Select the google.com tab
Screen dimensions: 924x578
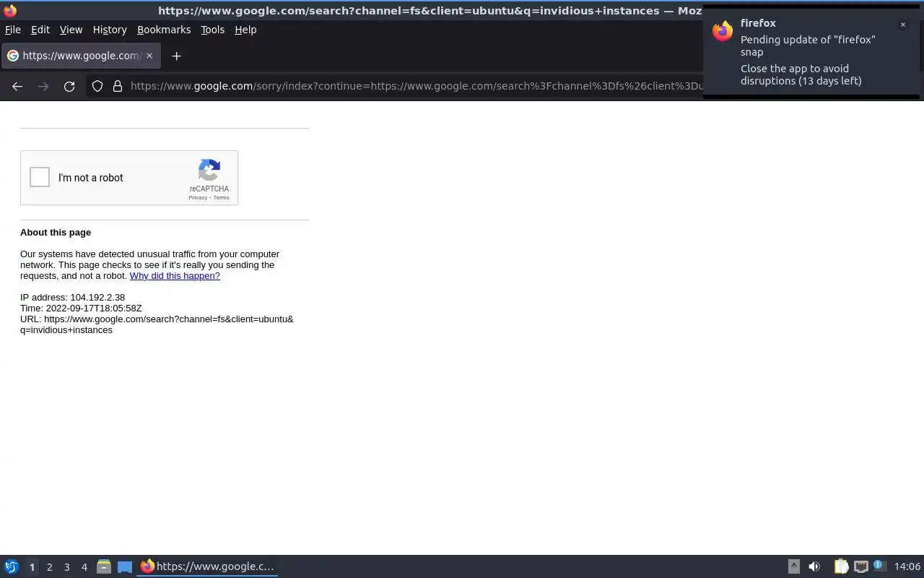click(x=80, y=56)
